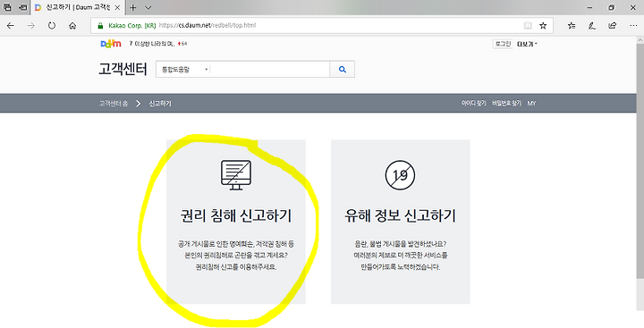Screen dimensions: 644x328
Task: Restore down the browser window
Action: 612,7
